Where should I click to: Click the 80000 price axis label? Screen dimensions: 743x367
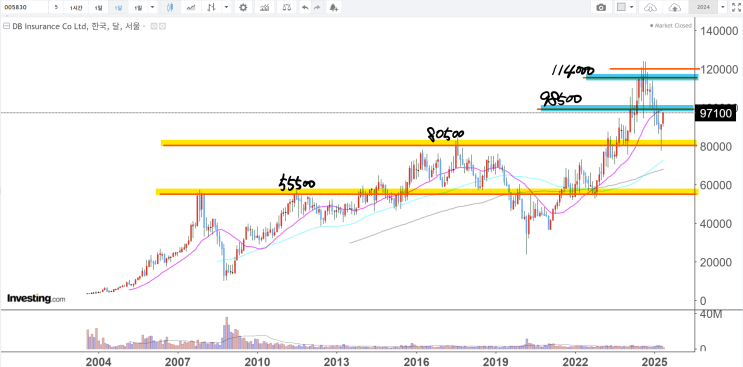pyautogui.click(x=715, y=147)
